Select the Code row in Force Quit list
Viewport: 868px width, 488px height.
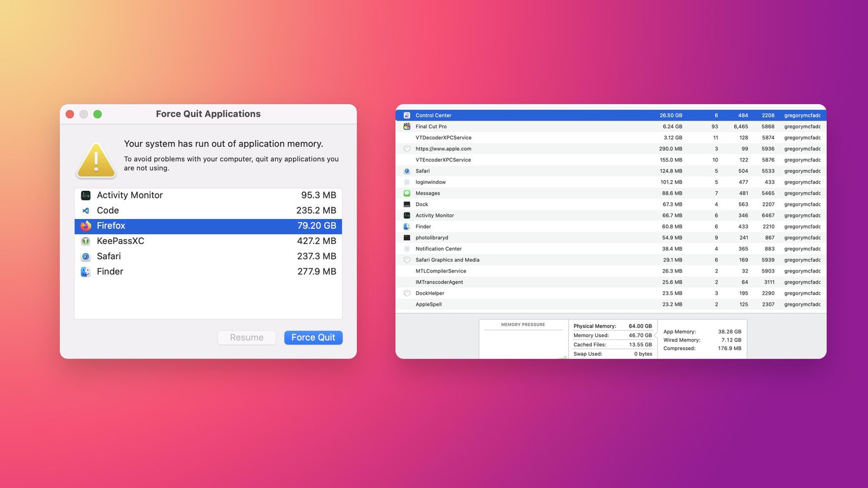pyautogui.click(x=208, y=210)
